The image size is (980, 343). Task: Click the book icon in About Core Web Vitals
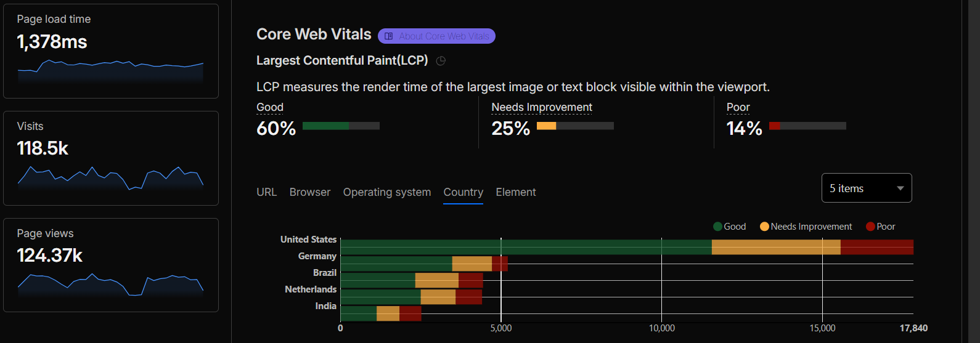[x=389, y=36]
